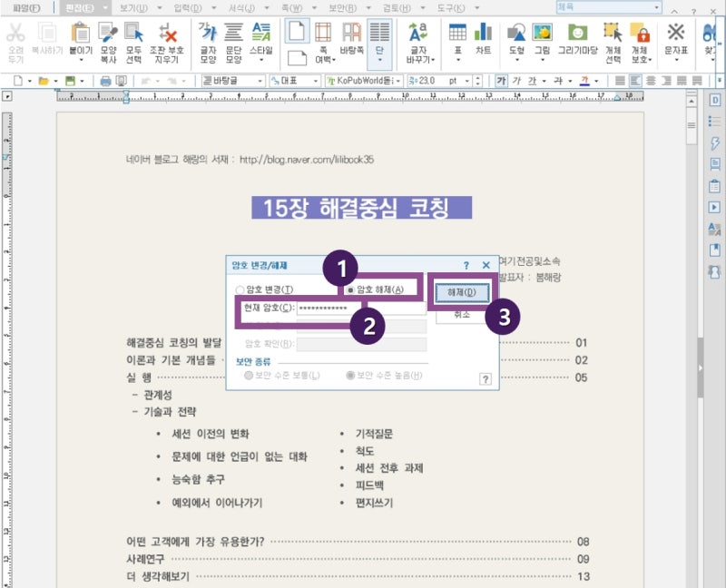Open Character Shape (글자 모양) settings
This screenshot has height=588, width=726.
tap(208, 34)
